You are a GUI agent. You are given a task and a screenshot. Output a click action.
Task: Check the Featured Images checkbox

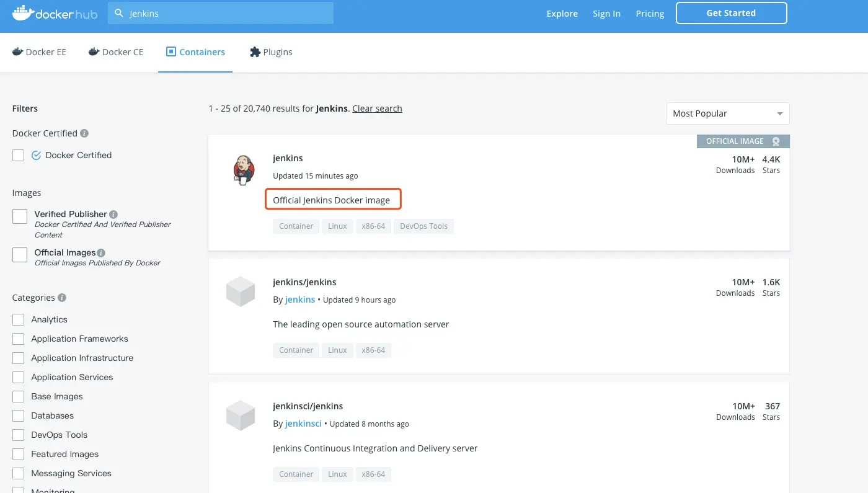tap(19, 455)
